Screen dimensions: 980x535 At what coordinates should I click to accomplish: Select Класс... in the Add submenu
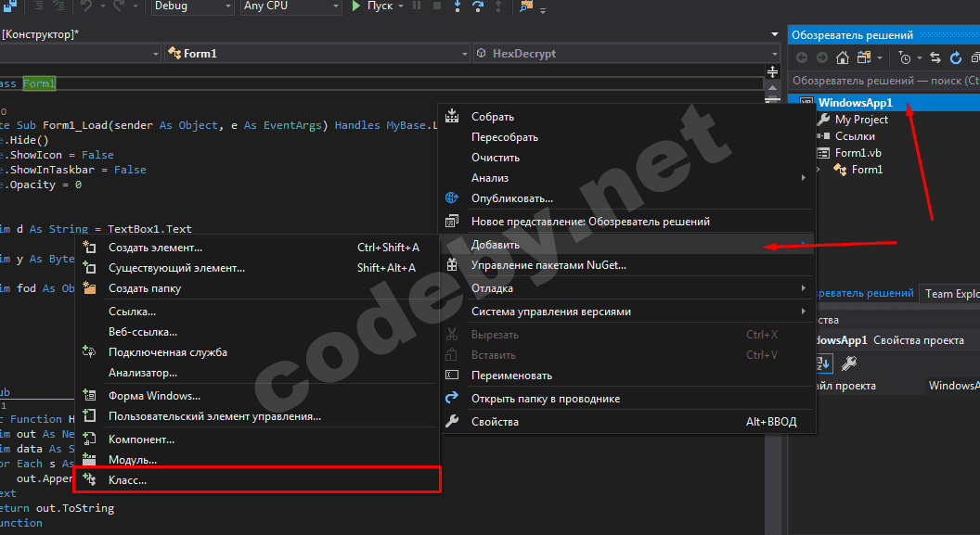tap(127, 480)
